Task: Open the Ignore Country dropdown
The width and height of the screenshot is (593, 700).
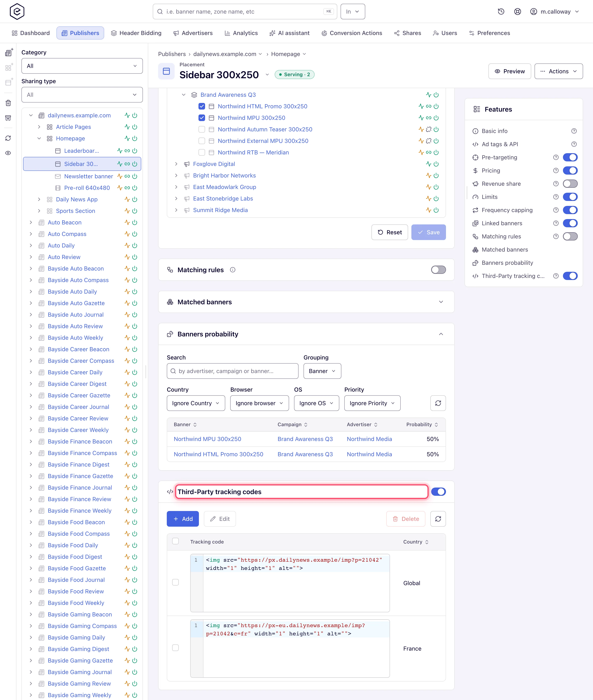Action: click(x=196, y=403)
